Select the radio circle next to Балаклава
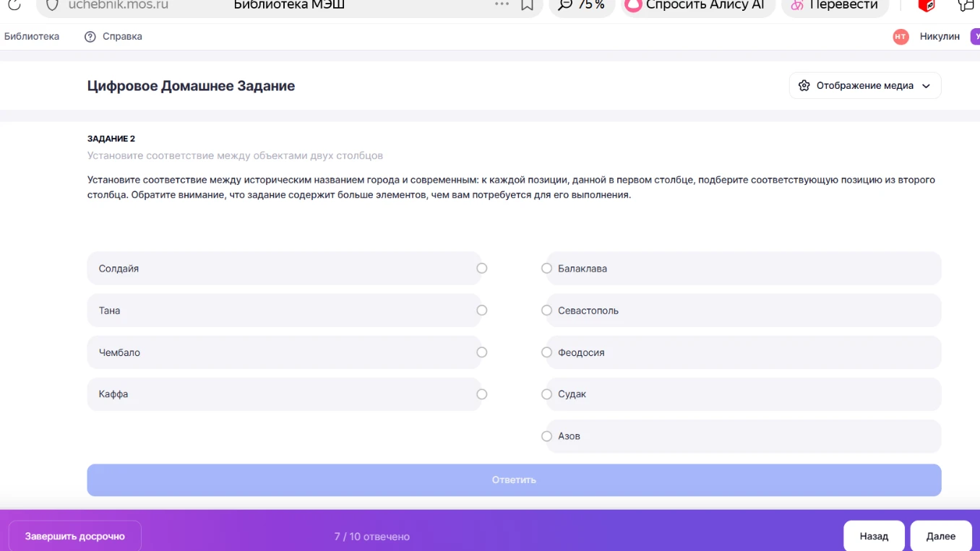The height and width of the screenshot is (551, 980). point(546,268)
